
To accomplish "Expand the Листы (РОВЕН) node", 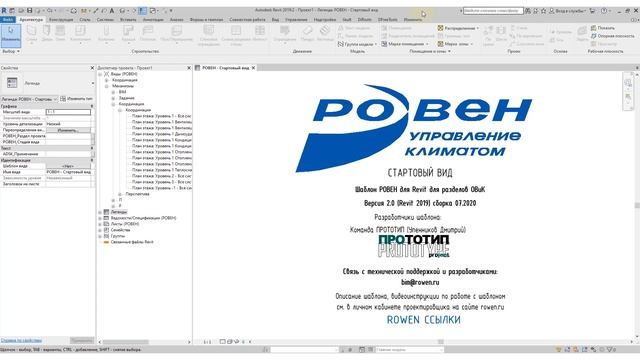I will pos(100,224).
